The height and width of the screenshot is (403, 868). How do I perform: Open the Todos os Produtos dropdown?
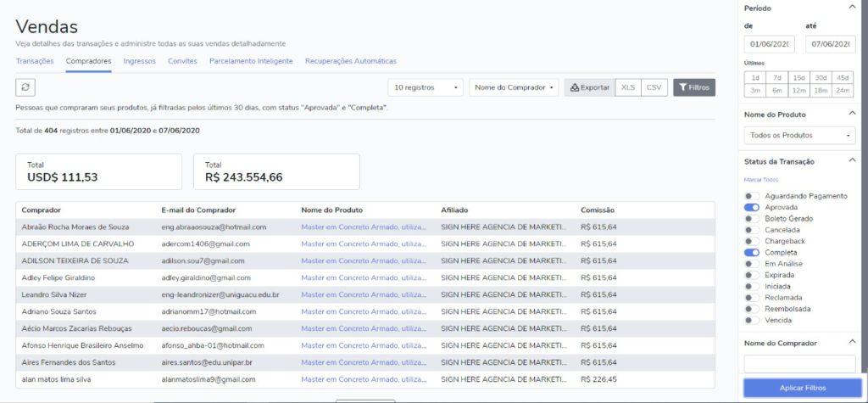[799, 135]
